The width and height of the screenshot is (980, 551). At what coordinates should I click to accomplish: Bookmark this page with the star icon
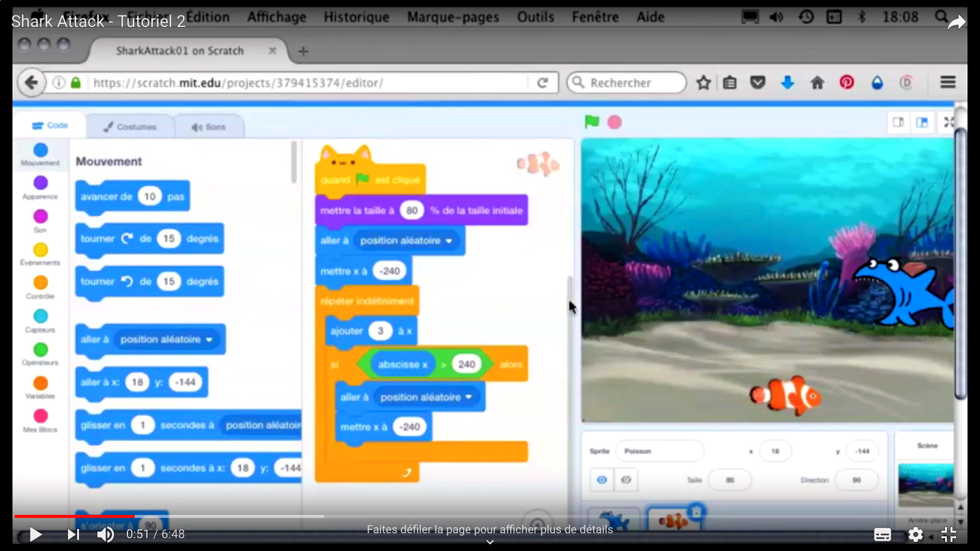click(x=703, y=83)
